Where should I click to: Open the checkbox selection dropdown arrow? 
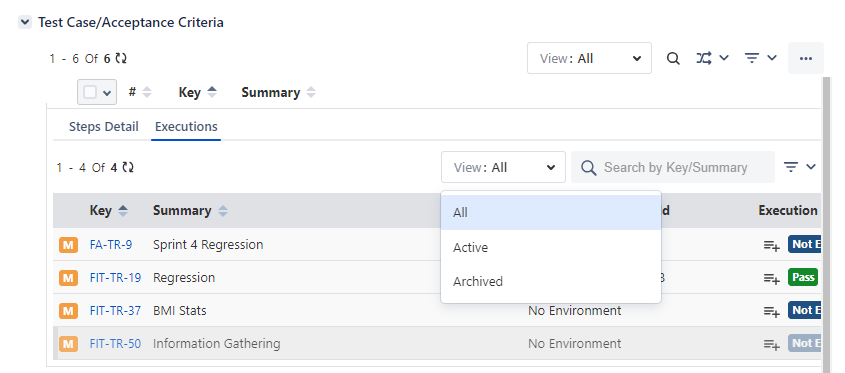point(106,93)
